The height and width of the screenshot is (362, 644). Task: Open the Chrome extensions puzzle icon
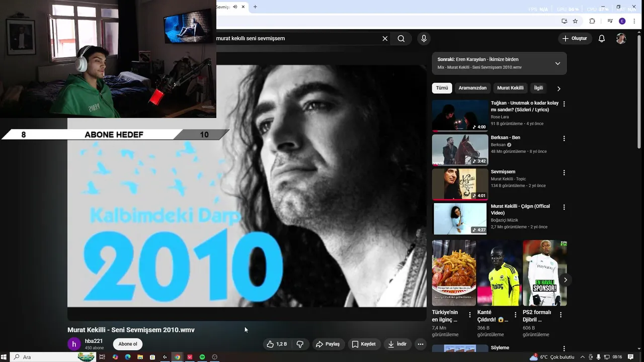point(592,21)
